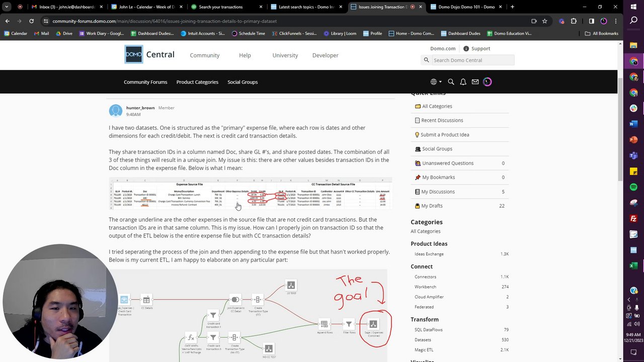Open Windows Start button
Viewport: 644px width, 362px height.
pyautogui.click(x=633, y=7)
